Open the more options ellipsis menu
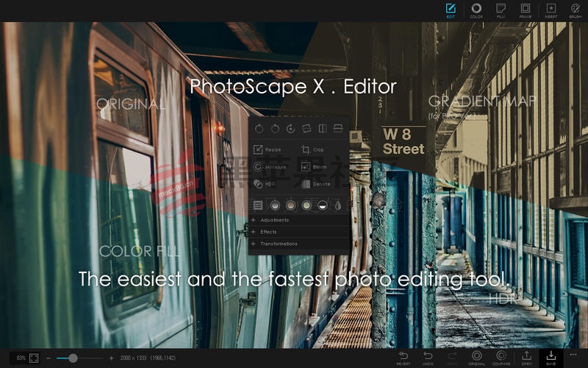Viewport: 588px width, 368px height. pos(573,355)
